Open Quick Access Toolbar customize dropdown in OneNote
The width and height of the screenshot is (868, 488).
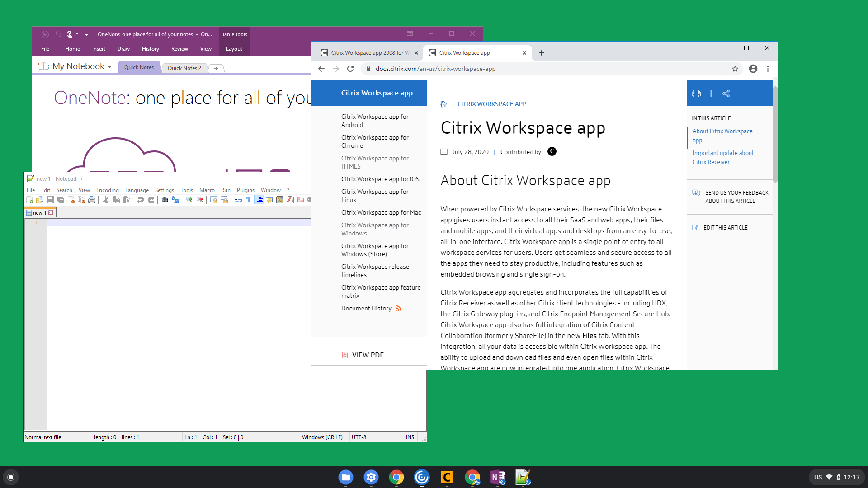[86, 34]
